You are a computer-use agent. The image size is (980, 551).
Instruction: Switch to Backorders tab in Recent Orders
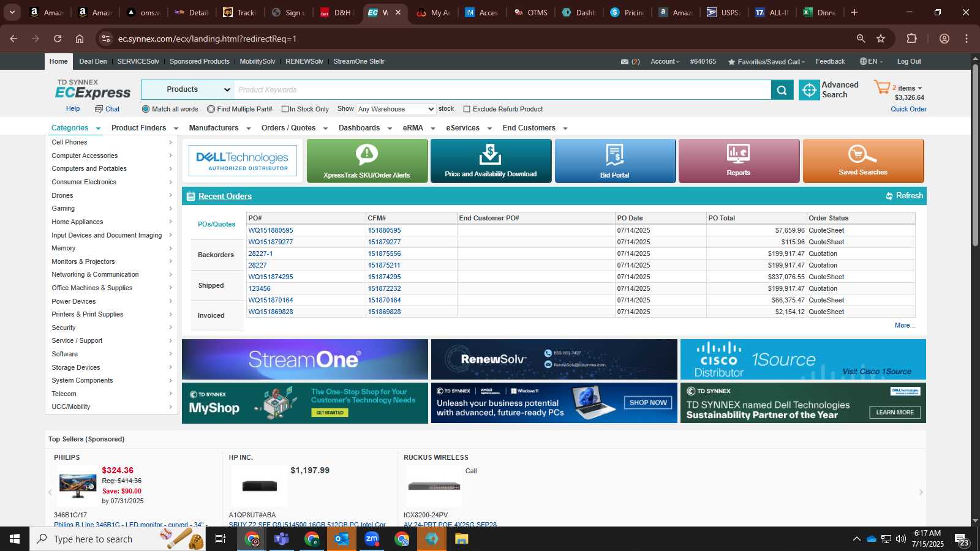click(216, 255)
